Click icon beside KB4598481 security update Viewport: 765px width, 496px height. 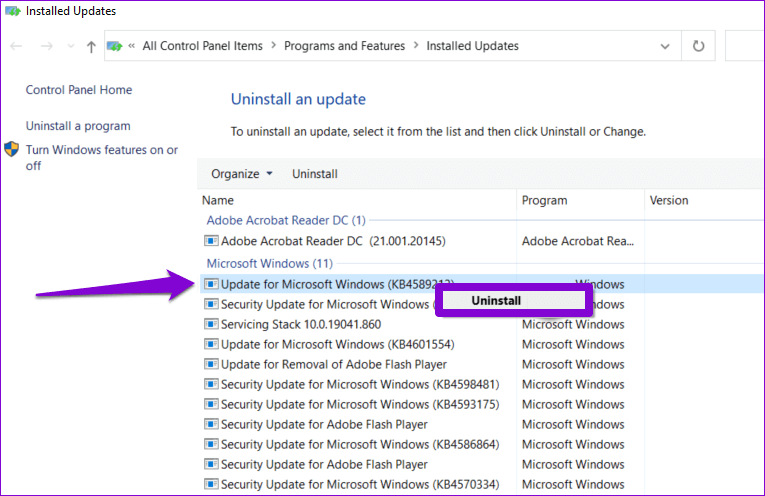[x=211, y=384]
